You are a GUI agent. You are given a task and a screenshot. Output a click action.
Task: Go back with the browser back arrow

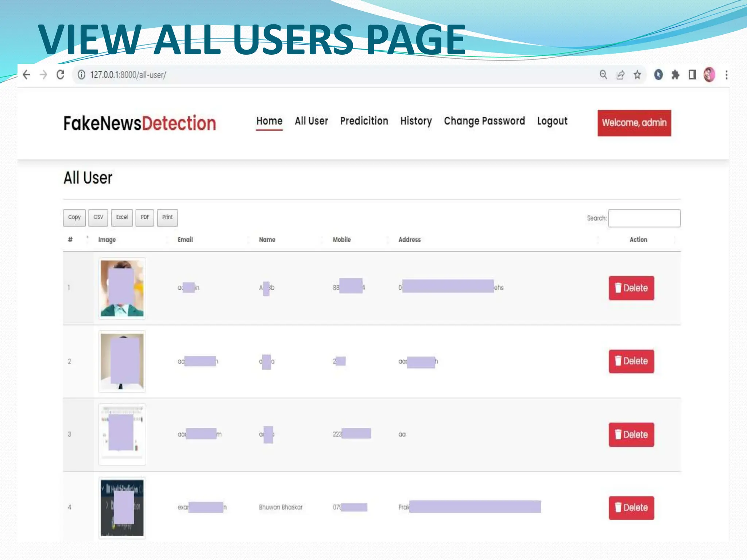click(27, 75)
